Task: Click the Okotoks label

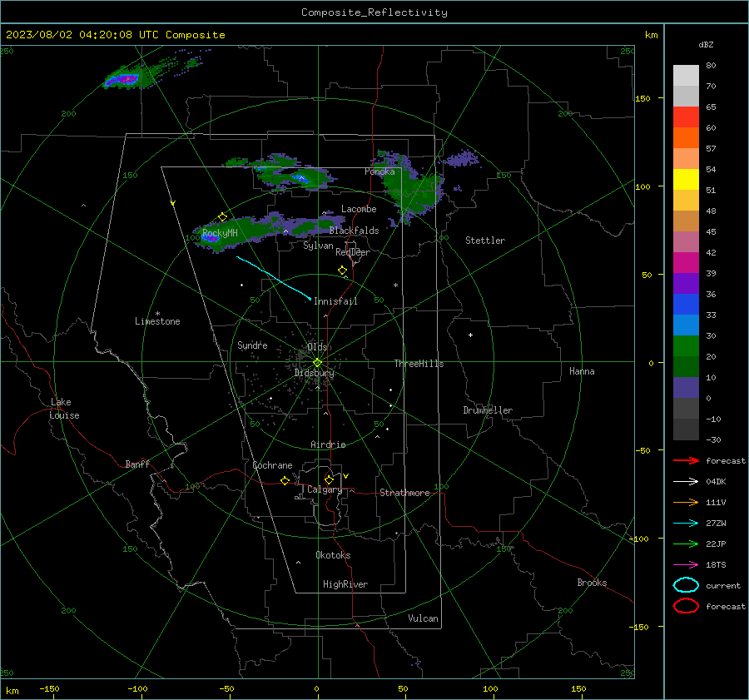Action: pyautogui.click(x=333, y=555)
